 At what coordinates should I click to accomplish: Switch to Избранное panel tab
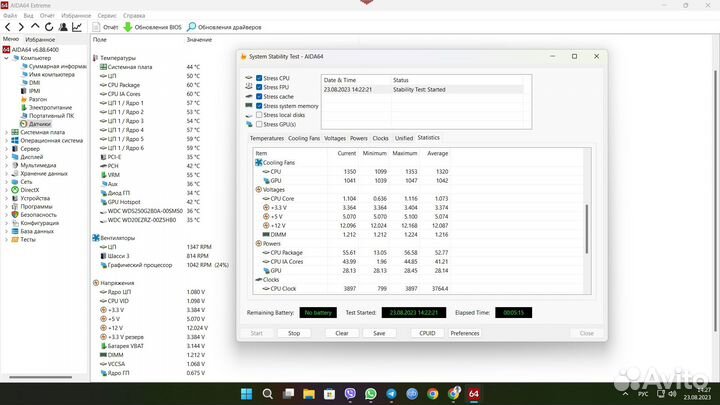coord(40,40)
